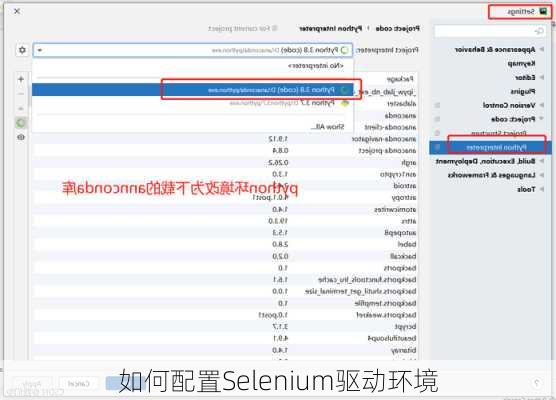Select the astropy package row

coord(225,198)
